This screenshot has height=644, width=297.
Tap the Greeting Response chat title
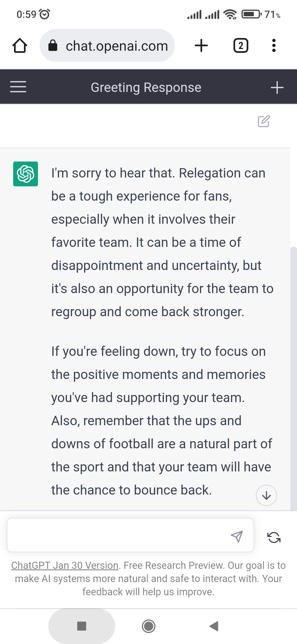pyautogui.click(x=146, y=88)
